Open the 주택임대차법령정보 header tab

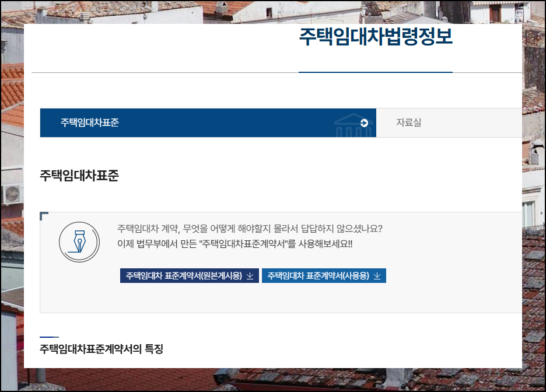point(376,37)
